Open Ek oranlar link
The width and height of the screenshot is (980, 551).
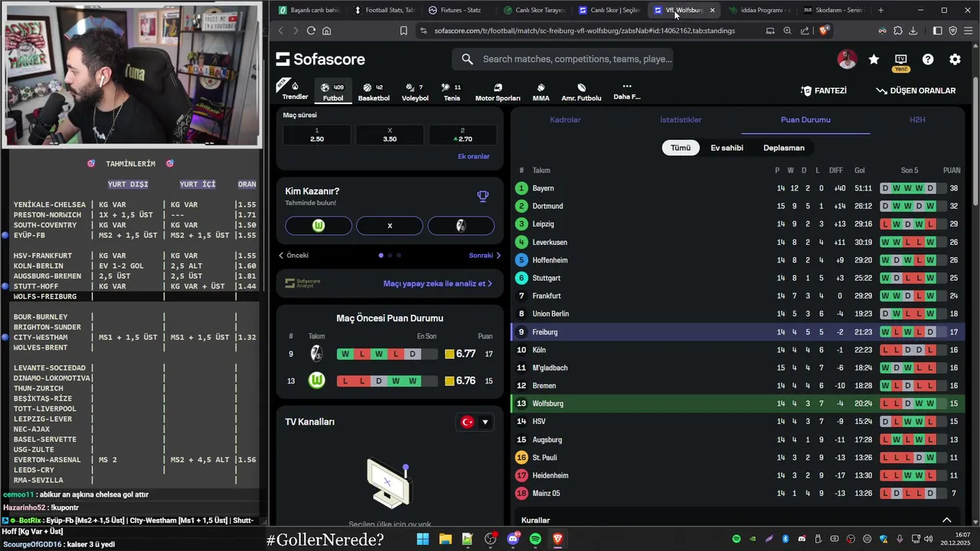coord(473,157)
